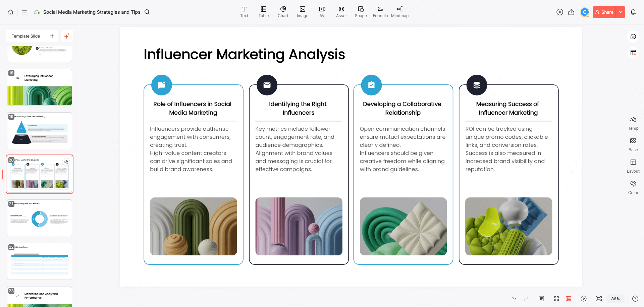Toggle speaker notes panel
This screenshot has height=307, width=644.
pos(541,299)
